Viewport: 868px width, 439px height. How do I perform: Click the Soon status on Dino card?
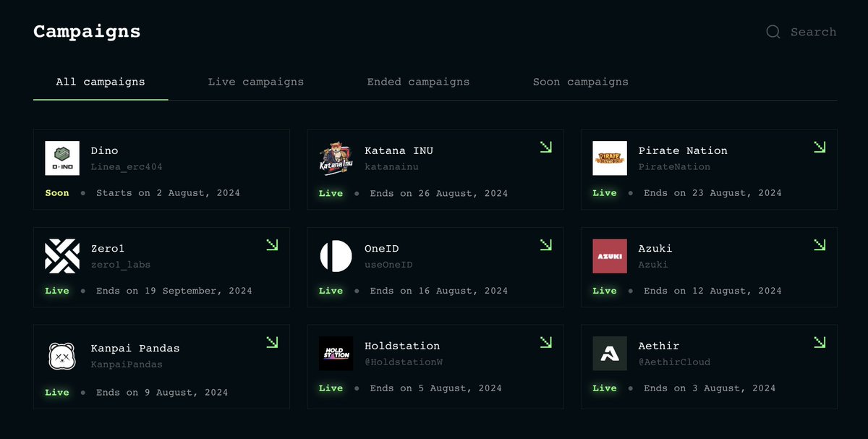[57, 193]
